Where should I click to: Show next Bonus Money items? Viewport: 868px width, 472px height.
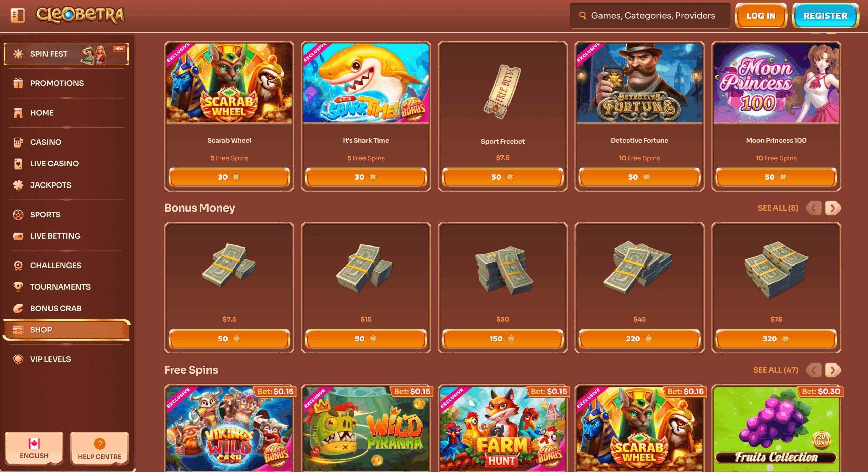(833, 208)
